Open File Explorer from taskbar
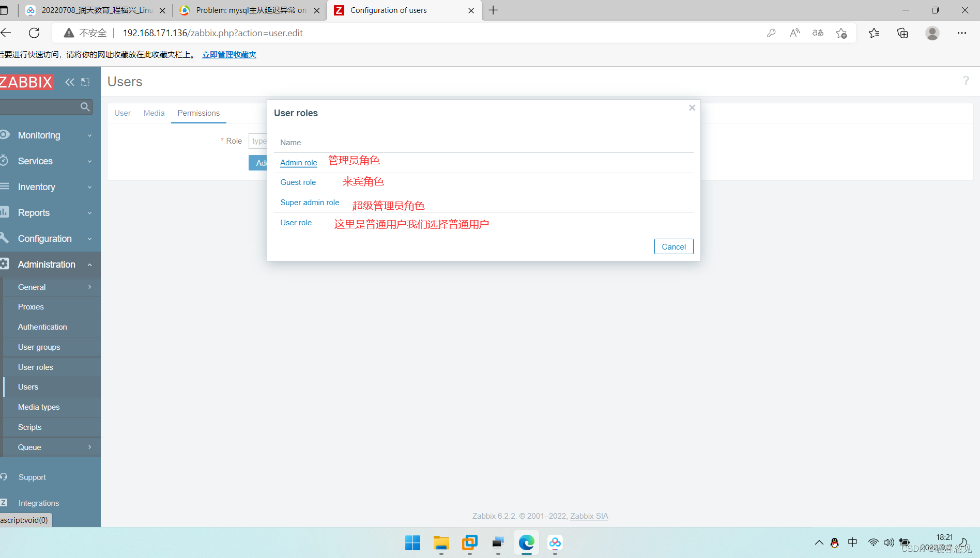980x558 pixels. click(x=441, y=543)
